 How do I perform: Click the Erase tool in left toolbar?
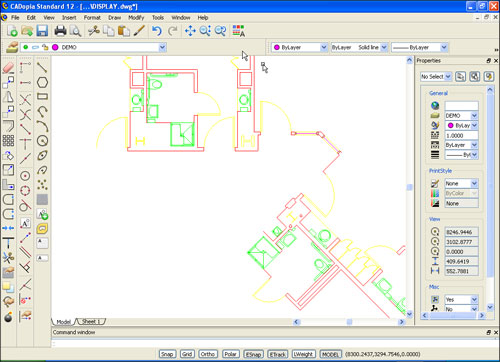(8, 68)
